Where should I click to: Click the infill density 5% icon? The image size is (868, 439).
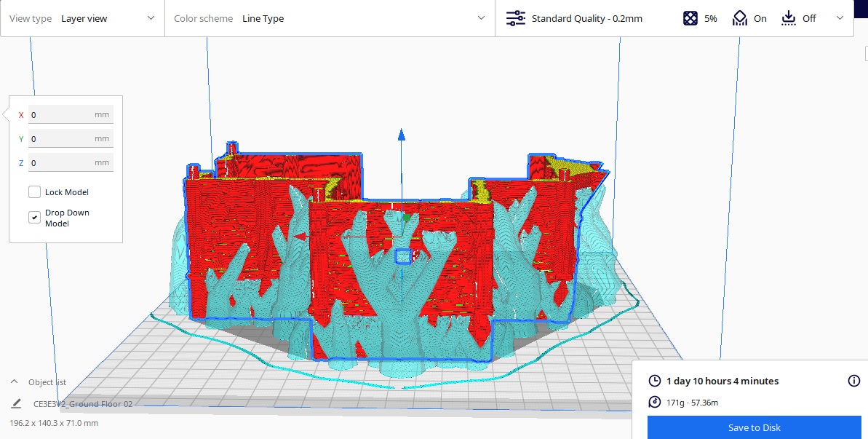(690, 18)
